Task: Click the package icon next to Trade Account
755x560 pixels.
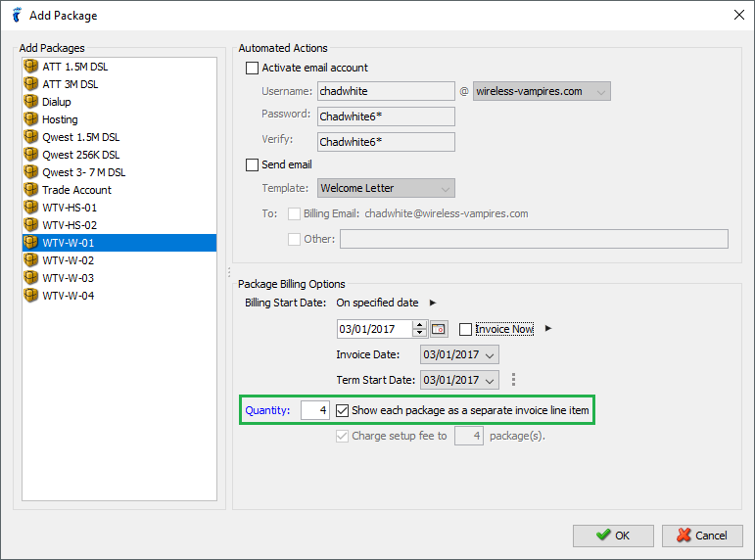Action: (30, 189)
